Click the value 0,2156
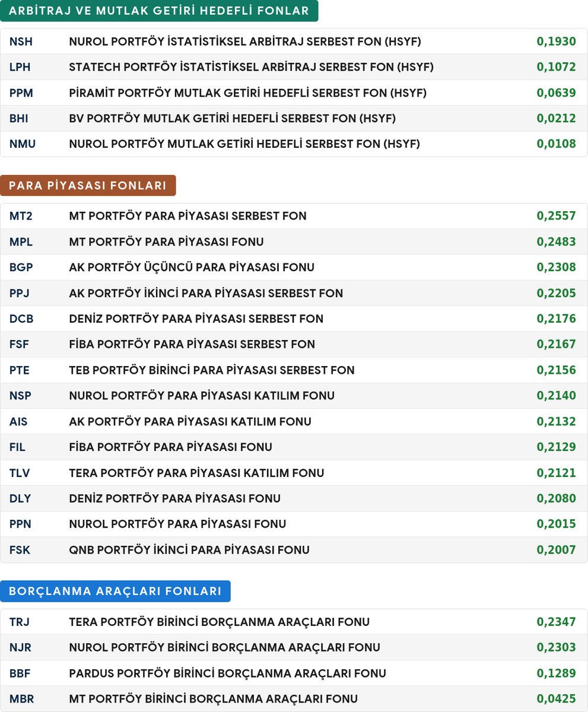This screenshot has height=712, width=588. point(557,370)
